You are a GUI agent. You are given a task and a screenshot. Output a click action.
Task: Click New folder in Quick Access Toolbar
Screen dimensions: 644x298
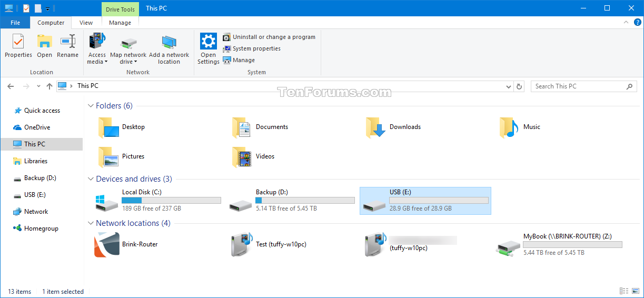tap(38, 8)
